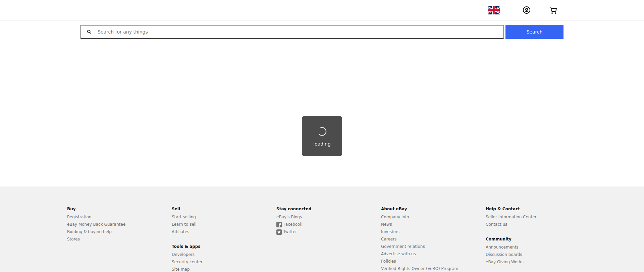644x272 pixels.
Task: Open the Company info link
Action: [x=395, y=217]
